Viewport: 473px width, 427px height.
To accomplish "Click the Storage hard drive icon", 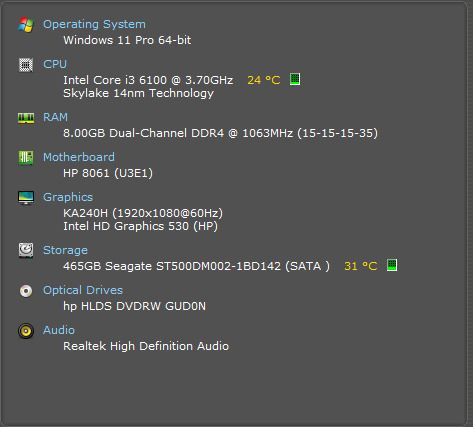I will (26, 250).
